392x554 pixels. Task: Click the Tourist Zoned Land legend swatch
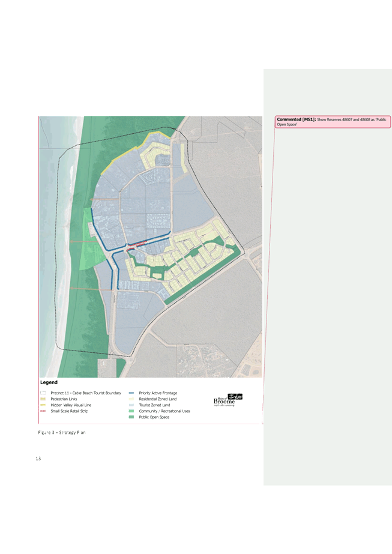pyautogui.click(x=131, y=405)
